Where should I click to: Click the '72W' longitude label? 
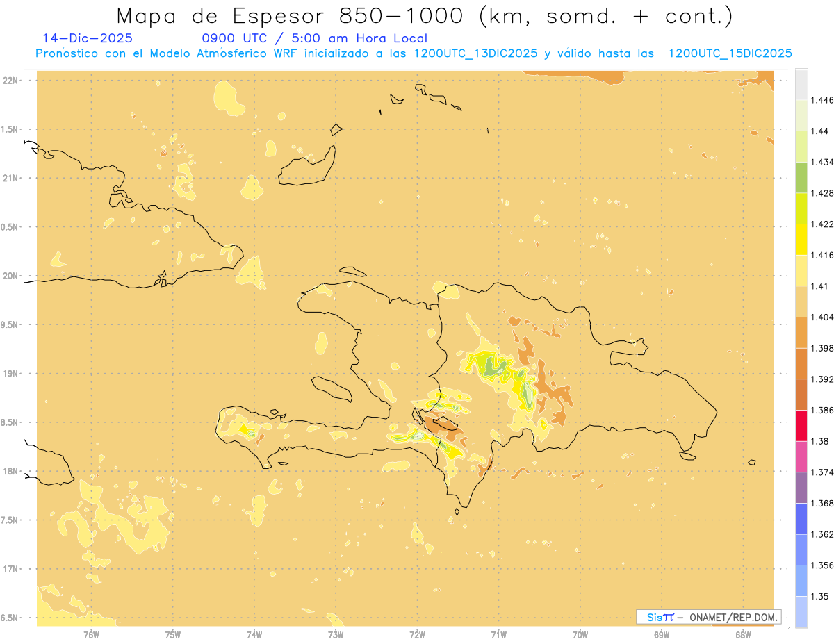click(418, 635)
